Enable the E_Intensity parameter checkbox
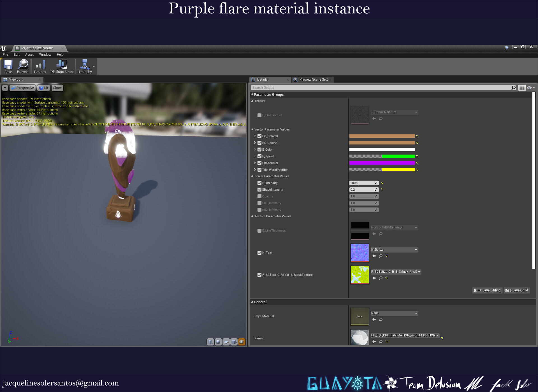Screen dimensions: 538x392 point(259,183)
